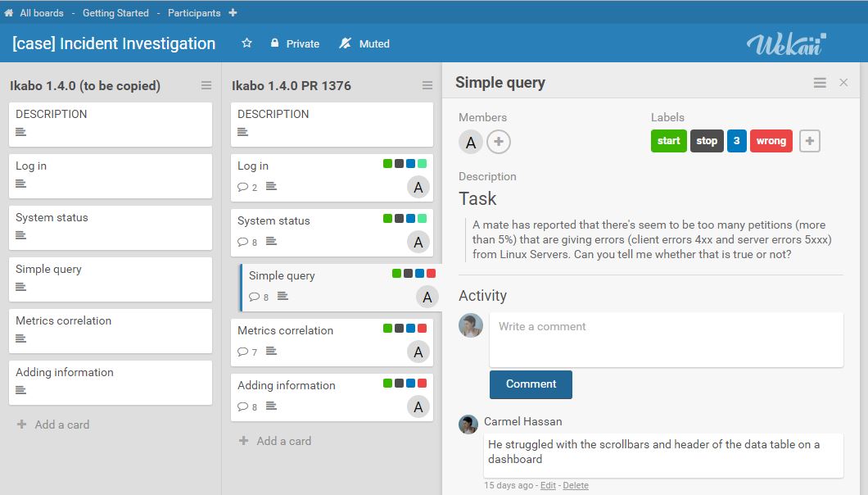Open Metrics correlation card in the to be copied list

(111, 330)
